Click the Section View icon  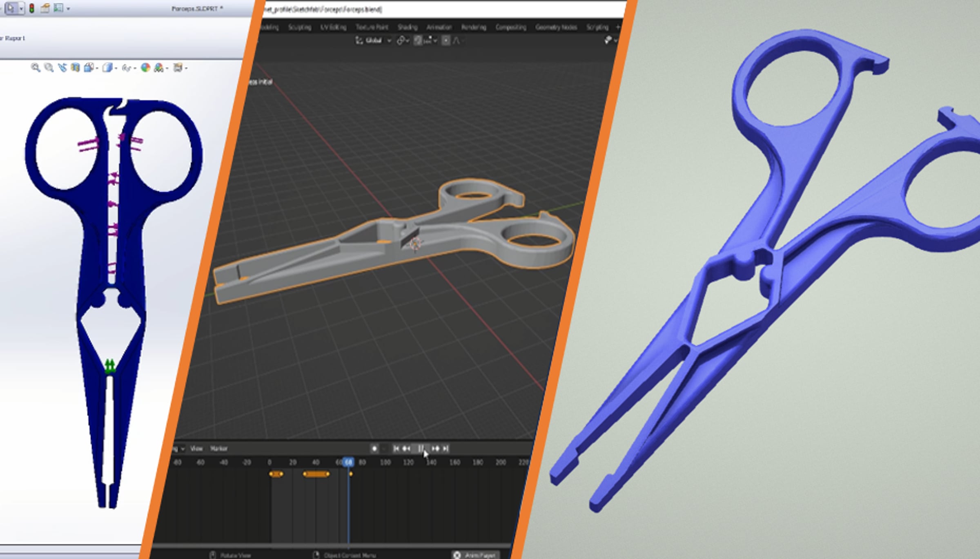[x=75, y=68]
